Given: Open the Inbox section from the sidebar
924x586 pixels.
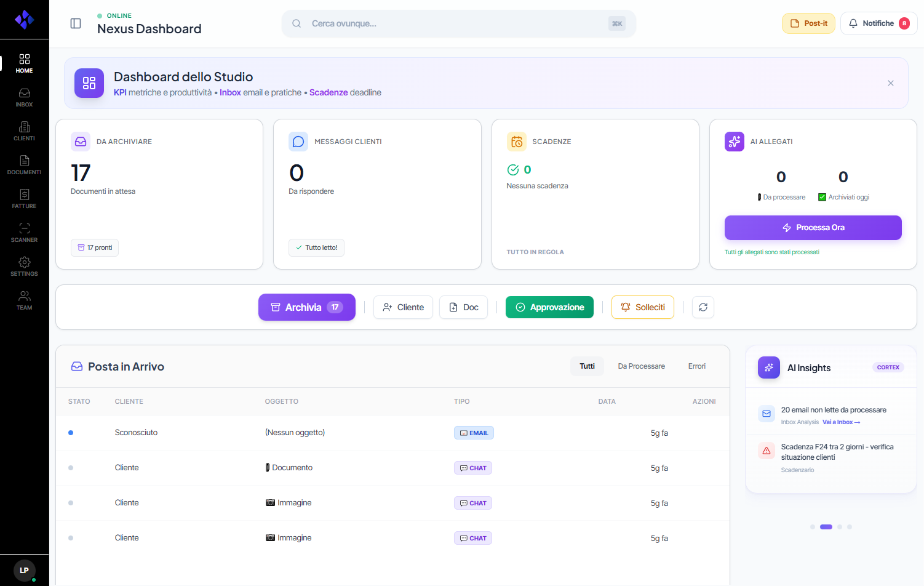Looking at the screenshot, I should pos(24,98).
